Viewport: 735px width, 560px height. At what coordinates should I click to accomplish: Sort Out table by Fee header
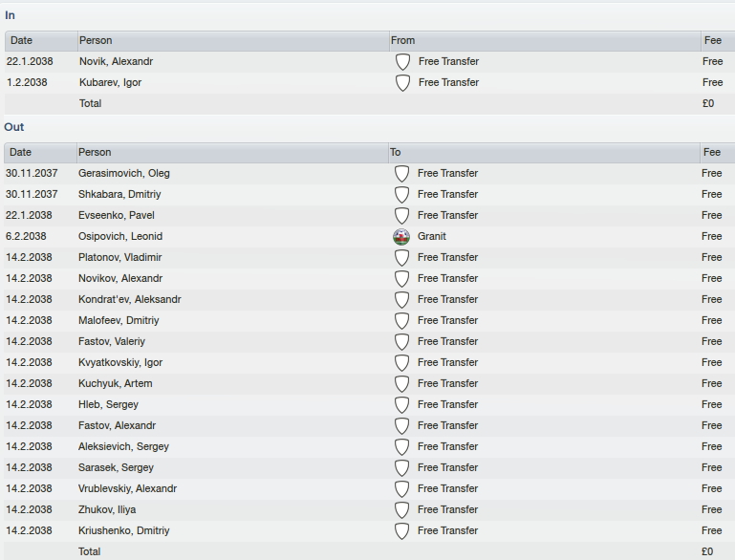coord(717,153)
